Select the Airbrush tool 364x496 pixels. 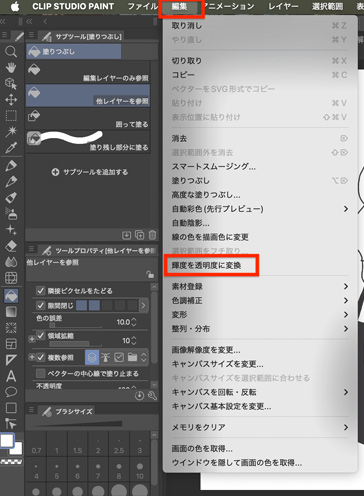[11, 213]
